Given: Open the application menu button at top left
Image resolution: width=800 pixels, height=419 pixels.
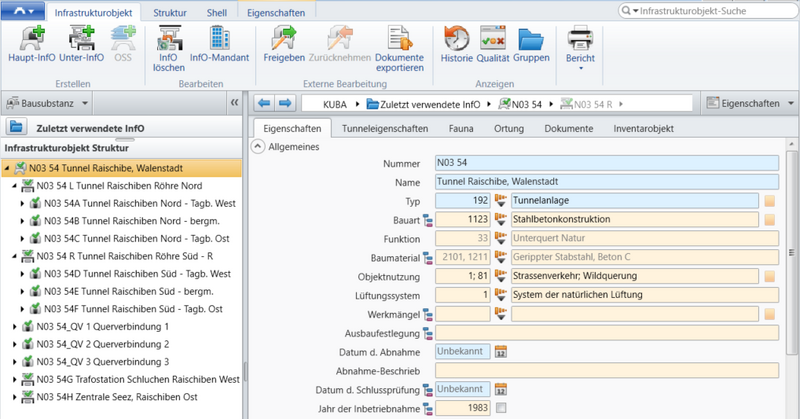Looking at the screenshot, I should coord(22,11).
